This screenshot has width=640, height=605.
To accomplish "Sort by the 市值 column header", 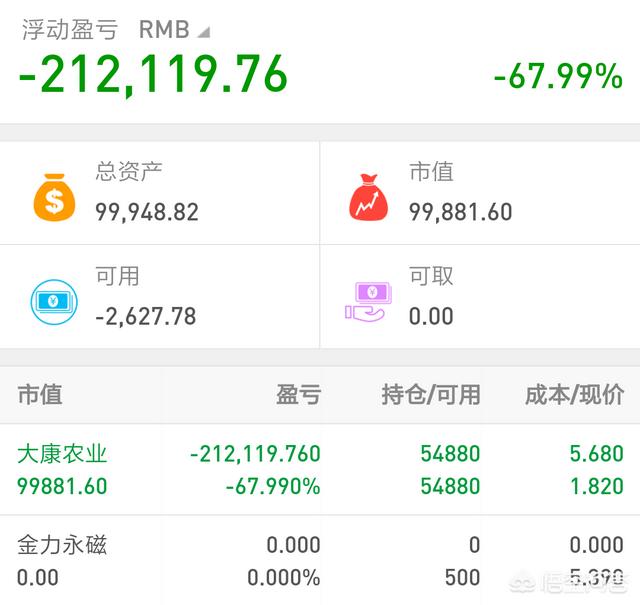I will (40, 395).
